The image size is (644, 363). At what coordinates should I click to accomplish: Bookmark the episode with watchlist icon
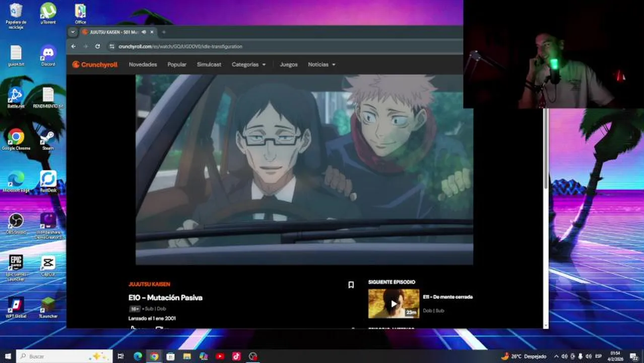click(x=351, y=285)
